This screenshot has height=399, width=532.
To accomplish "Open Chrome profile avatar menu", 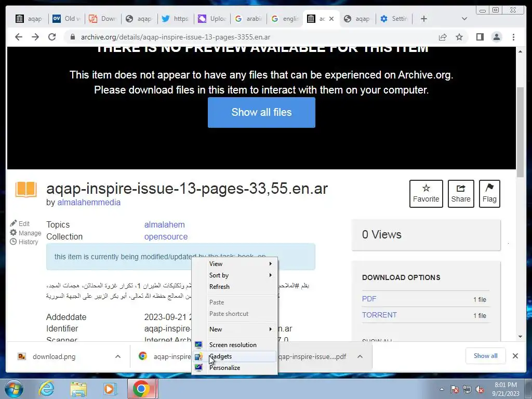I will click(x=497, y=37).
